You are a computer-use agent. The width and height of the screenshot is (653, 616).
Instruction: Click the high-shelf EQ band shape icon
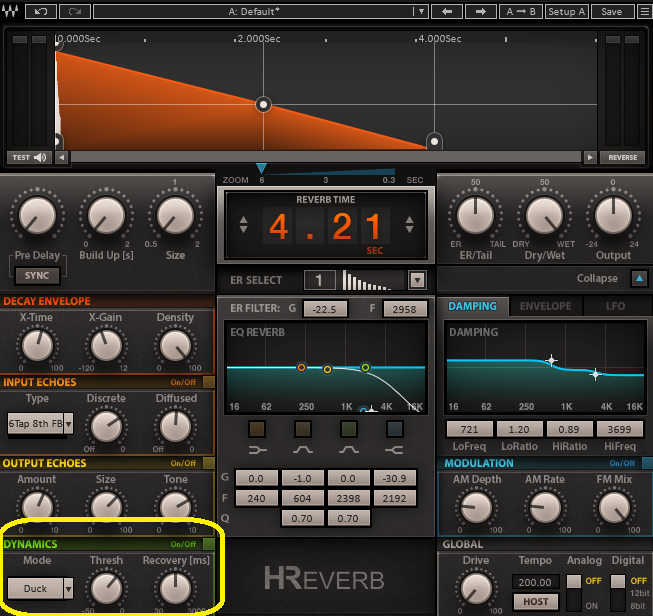pyautogui.click(x=394, y=430)
